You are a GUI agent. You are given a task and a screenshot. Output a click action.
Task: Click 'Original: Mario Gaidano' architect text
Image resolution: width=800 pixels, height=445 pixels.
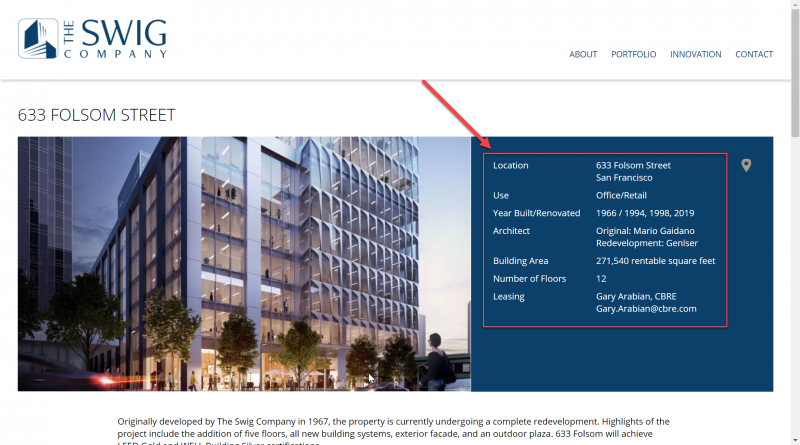(x=645, y=231)
